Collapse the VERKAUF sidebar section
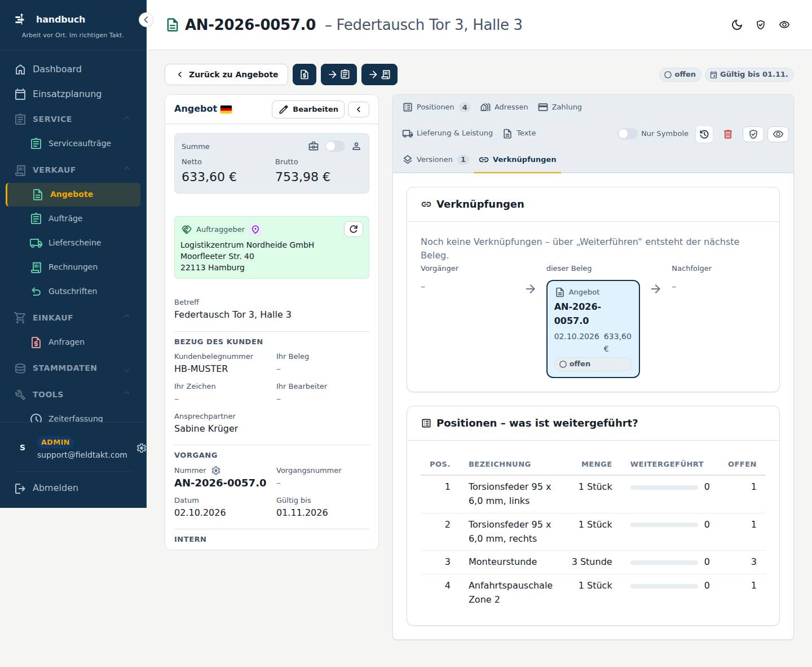 pyautogui.click(x=73, y=170)
